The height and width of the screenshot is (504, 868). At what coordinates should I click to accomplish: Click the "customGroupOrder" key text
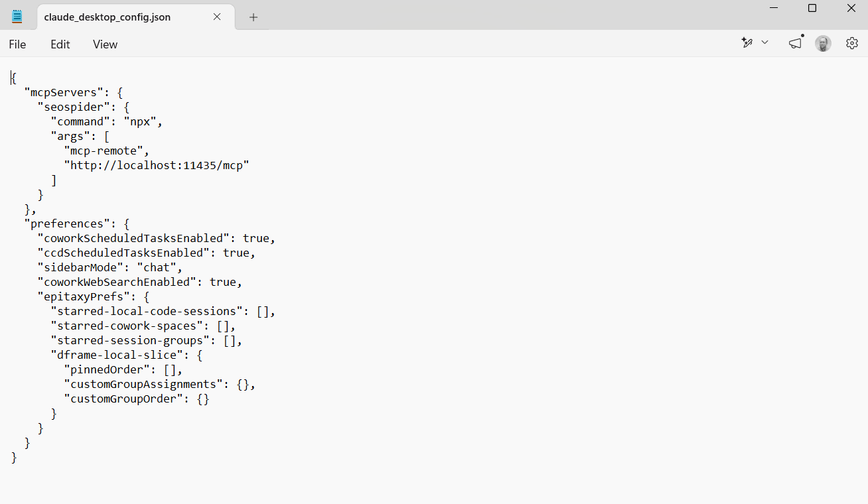point(123,399)
